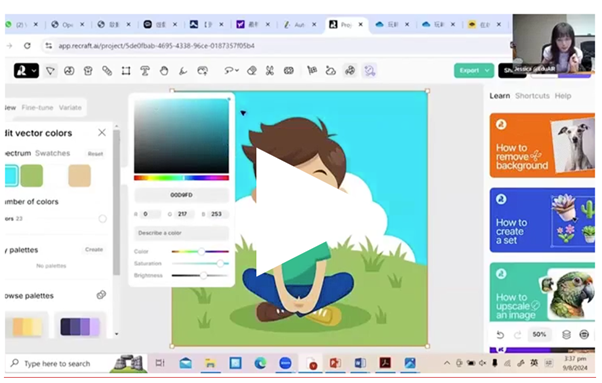This screenshot has width=602, height=383.
Task: Click the Reset colors button
Action: (x=95, y=154)
